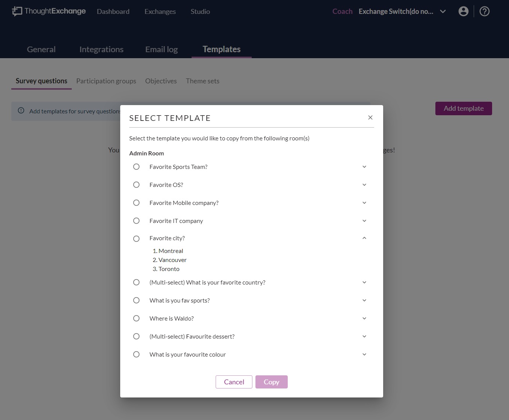Image resolution: width=509 pixels, height=420 pixels.
Task: Expand favourite colour question options
Action: (x=364, y=354)
